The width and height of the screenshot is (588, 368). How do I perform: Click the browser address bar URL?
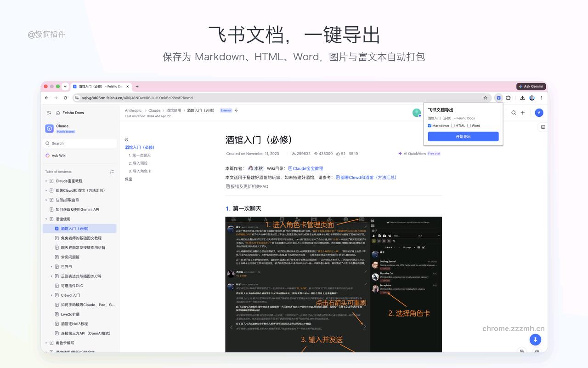[137, 98]
